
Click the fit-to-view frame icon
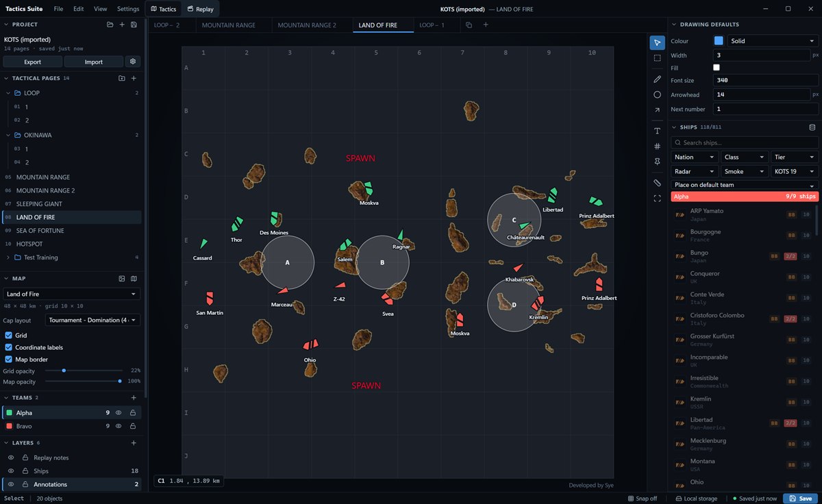click(x=657, y=198)
